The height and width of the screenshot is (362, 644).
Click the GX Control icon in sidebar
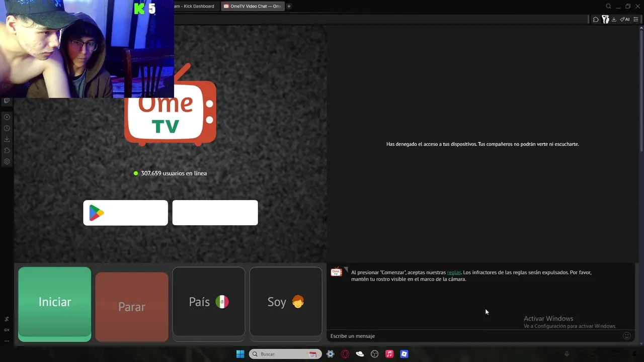pos(7,319)
